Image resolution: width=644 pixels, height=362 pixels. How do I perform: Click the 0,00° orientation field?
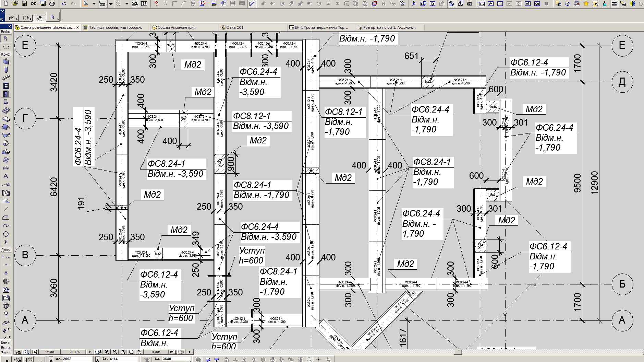point(156,352)
